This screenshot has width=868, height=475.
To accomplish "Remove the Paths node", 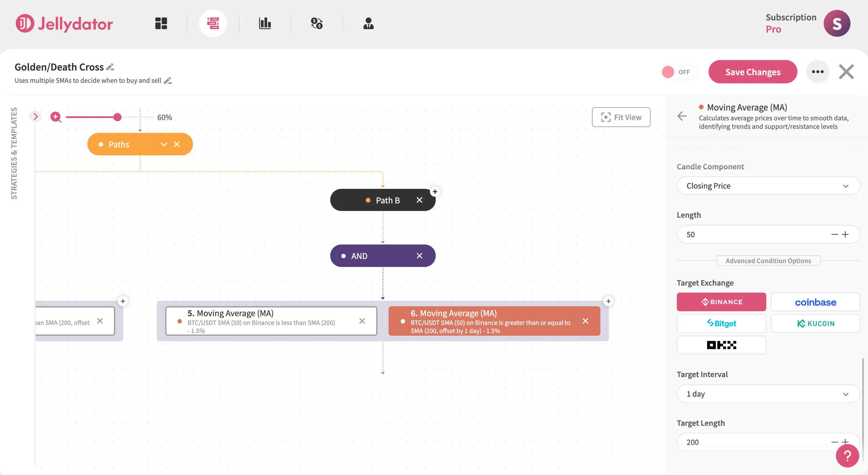I will (177, 144).
